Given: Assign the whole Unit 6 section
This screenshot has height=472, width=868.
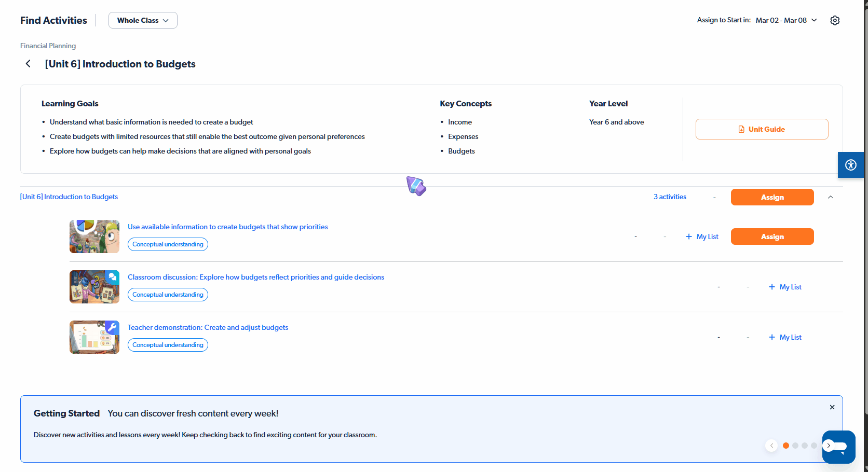Looking at the screenshot, I should [772, 197].
